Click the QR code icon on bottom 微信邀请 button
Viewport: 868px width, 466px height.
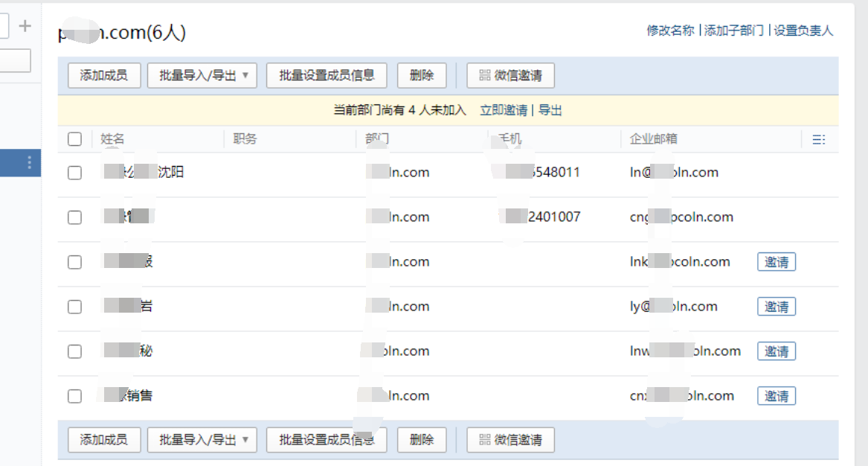point(483,440)
